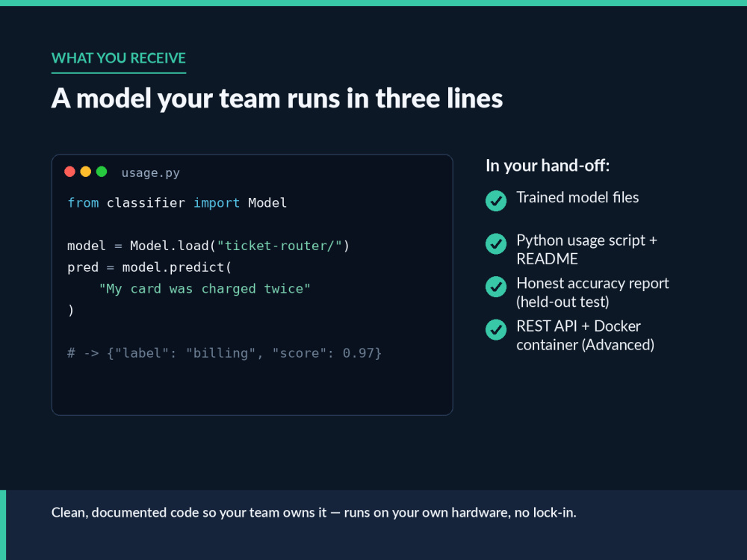Select the usage.py filename label
The image size is (747, 560).
[x=151, y=173]
